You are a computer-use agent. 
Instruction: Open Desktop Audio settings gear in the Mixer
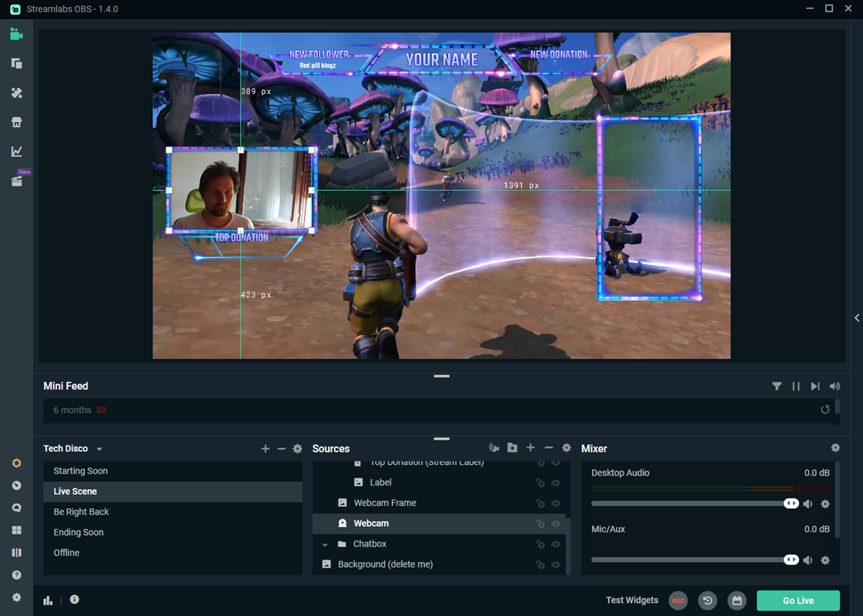tap(825, 504)
